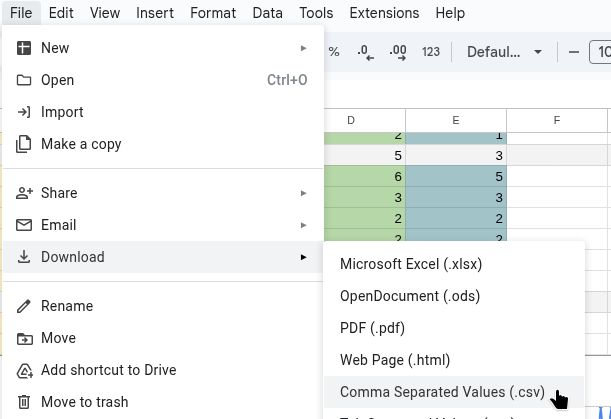Screen dimensions: 611x419
Task: Increase decimal places in toolbar
Action: pyautogui.click(x=397, y=52)
